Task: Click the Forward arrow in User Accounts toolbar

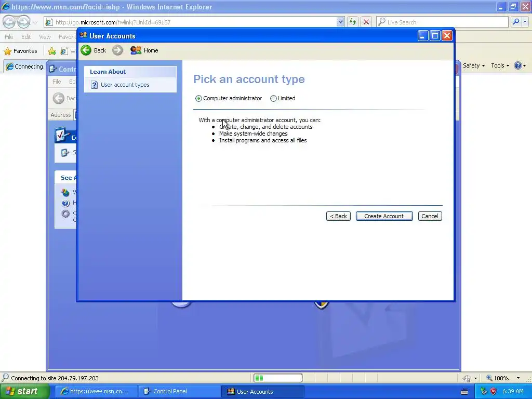Action: 118,50
